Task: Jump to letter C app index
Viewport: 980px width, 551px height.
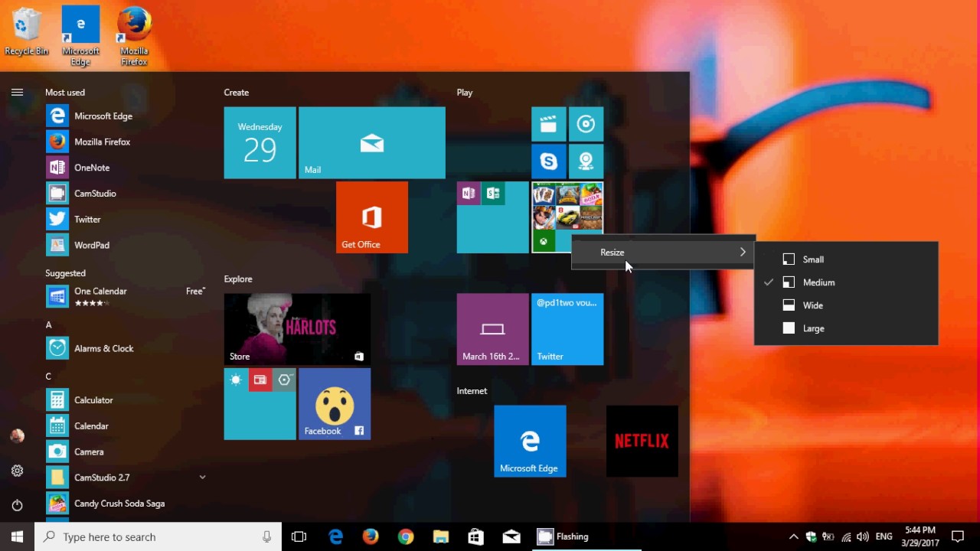Action: pos(48,377)
